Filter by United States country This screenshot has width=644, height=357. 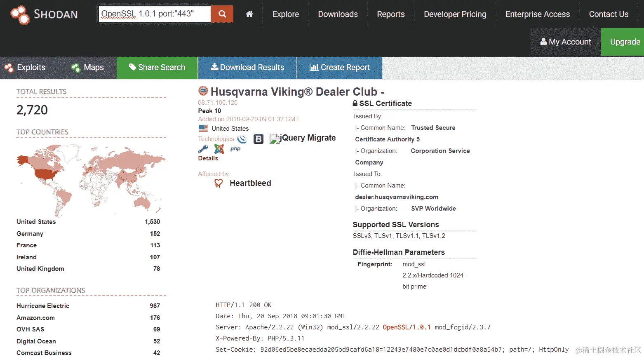click(36, 222)
